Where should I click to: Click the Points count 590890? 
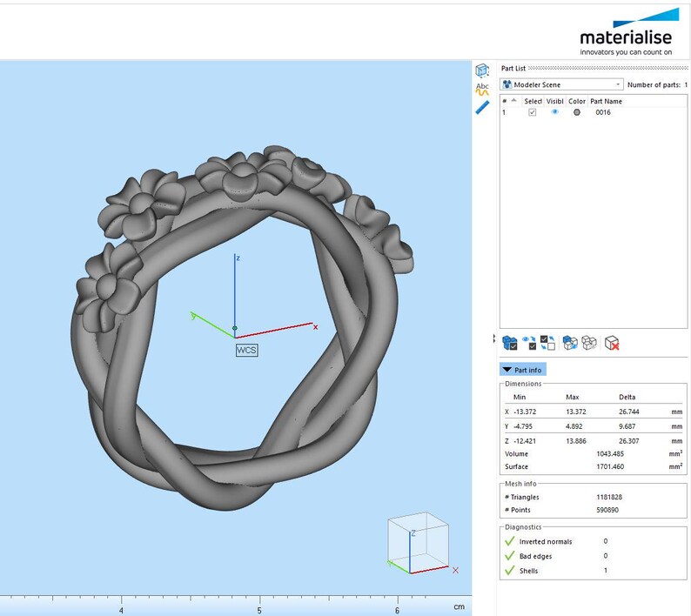click(x=607, y=509)
